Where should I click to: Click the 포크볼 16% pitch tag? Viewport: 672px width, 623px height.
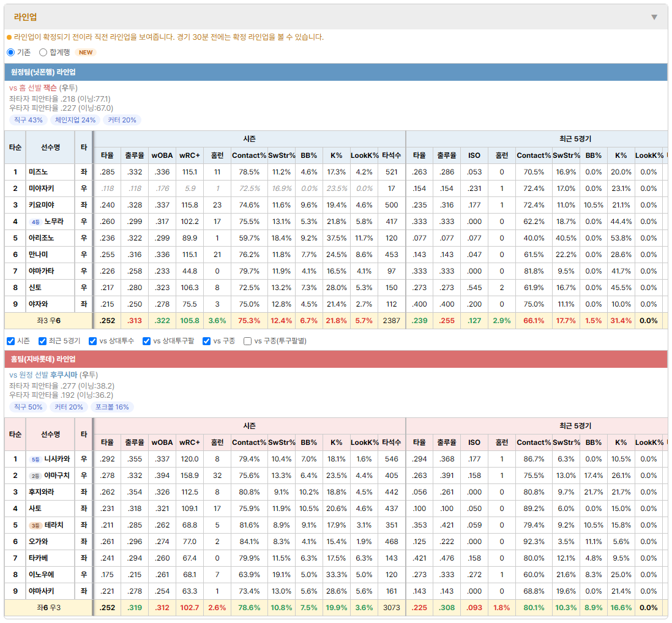coord(112,407)
